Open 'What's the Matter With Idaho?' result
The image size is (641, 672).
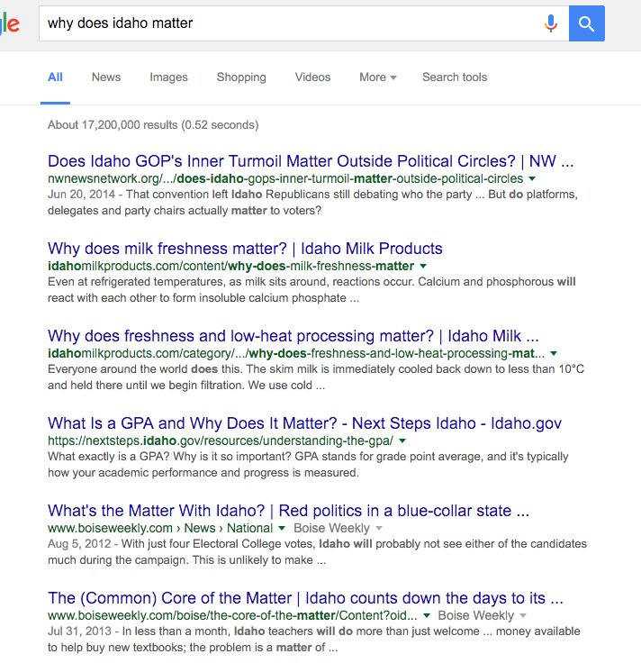(x=289, y=511)
